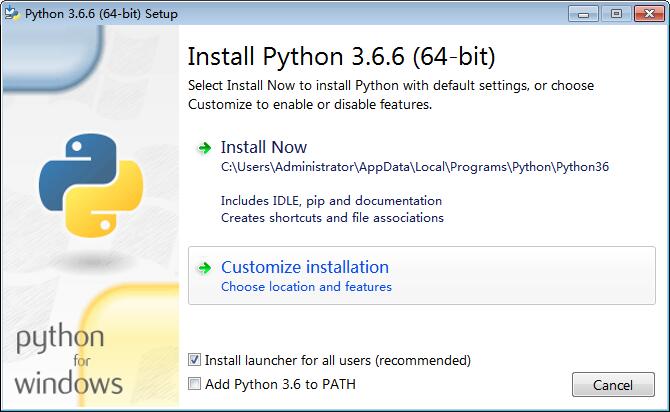Click the "Add Python 3.6 to PATH" label
The image size is (670, 412).
280,384
